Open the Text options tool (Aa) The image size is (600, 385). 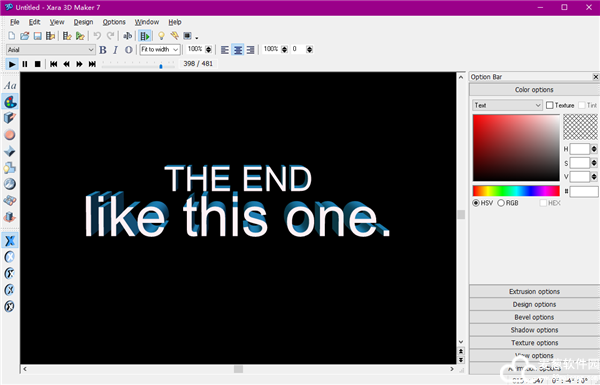tap(10, 85)
